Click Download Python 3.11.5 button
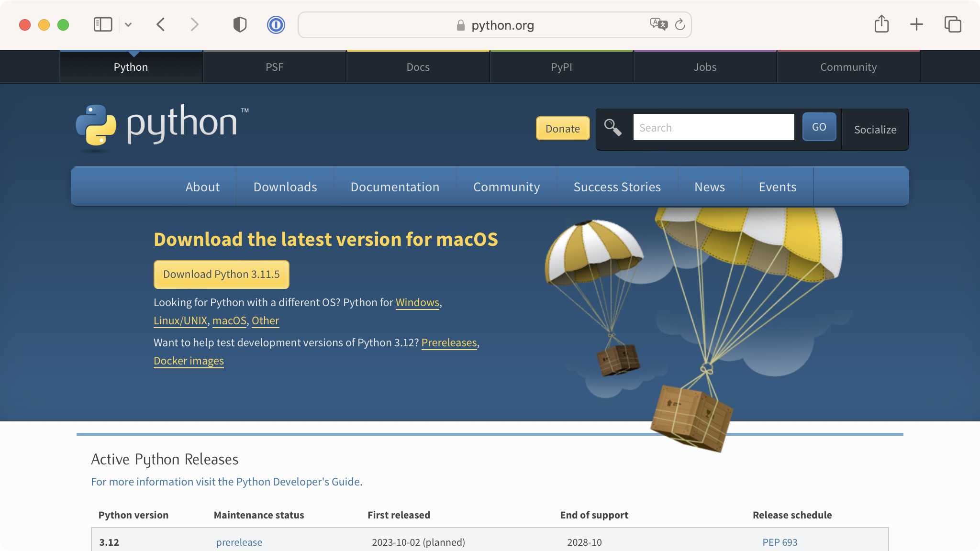 pyautogui.click(x=221, y=275)
